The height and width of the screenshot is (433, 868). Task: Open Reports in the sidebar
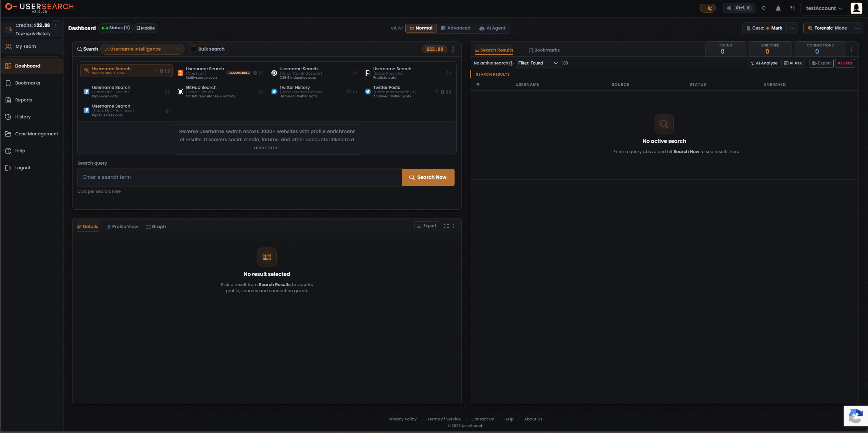click(32, 100)
